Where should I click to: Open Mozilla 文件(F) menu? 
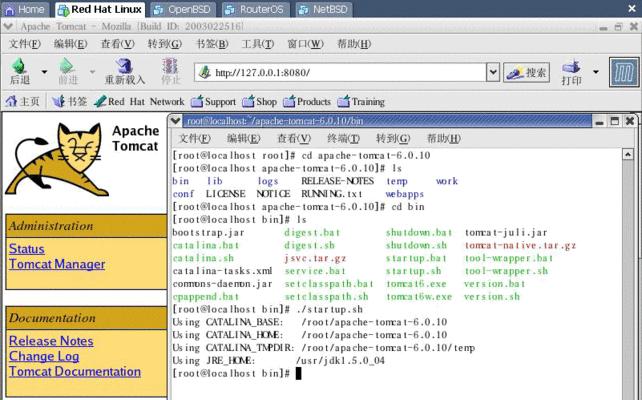tap(25, 43)
